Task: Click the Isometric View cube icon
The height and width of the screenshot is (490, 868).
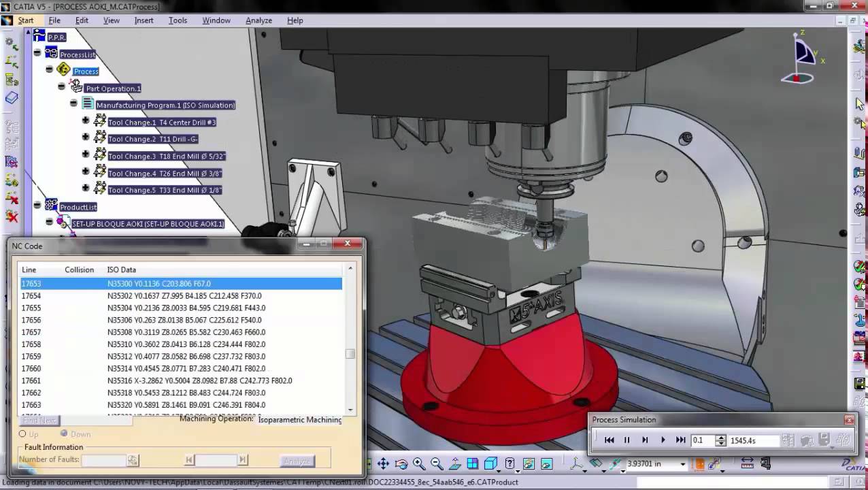Action: point(491,464)
